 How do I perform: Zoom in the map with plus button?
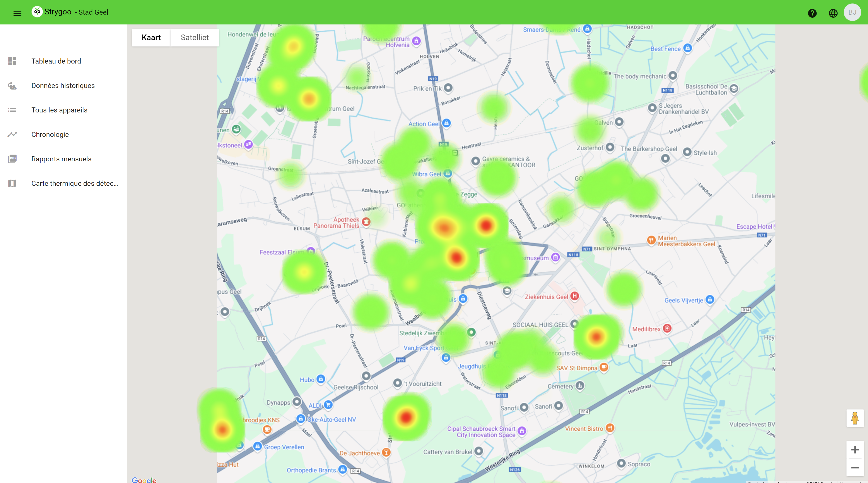pos(855,450)
